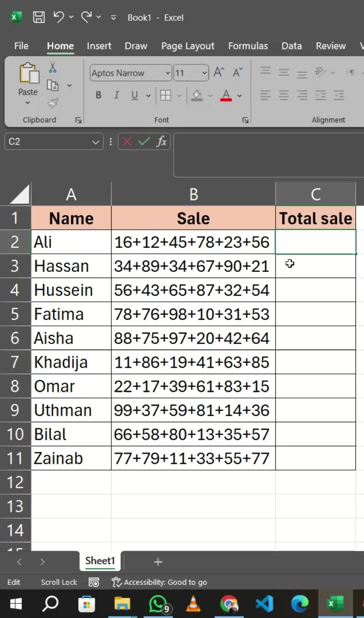Open the Font settings dialog launcher
The height and width of the screenshot is (618, 364).
245,120
